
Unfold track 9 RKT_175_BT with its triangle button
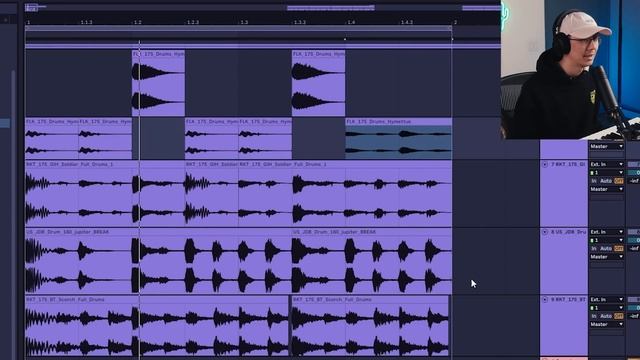click(x=544, y=300)
